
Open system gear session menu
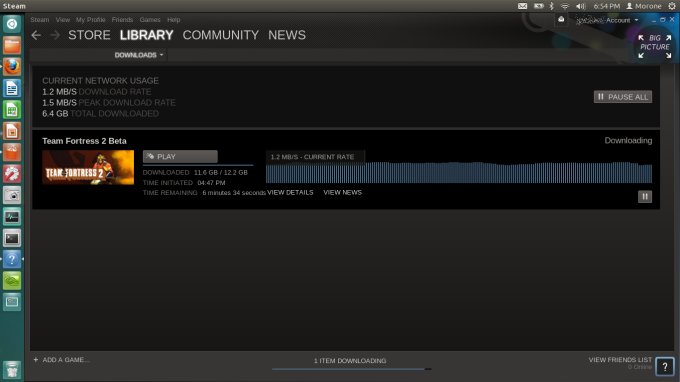(672, 6)
